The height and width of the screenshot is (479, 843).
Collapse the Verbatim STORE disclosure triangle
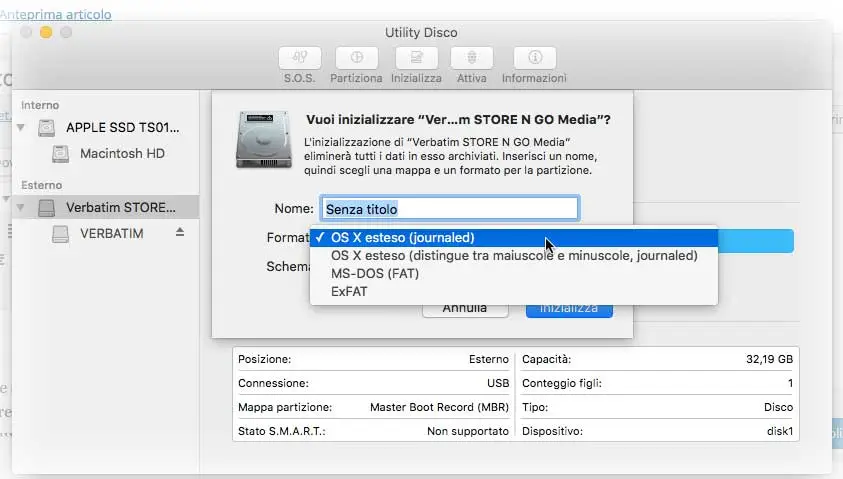click(x=21, y=208)
